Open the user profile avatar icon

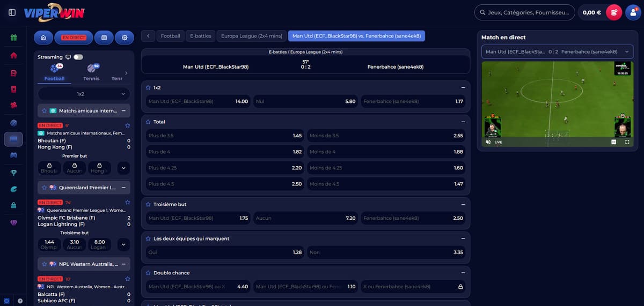[633, 12]
